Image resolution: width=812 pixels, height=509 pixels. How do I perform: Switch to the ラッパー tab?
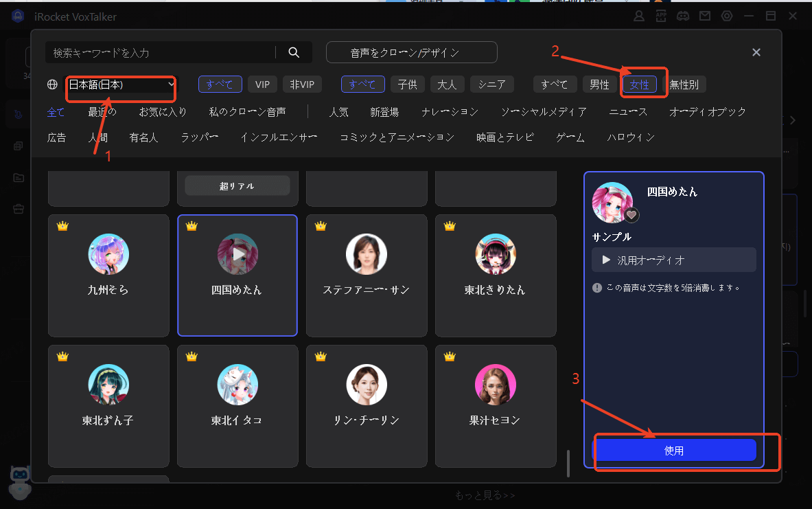coord(199,137)
